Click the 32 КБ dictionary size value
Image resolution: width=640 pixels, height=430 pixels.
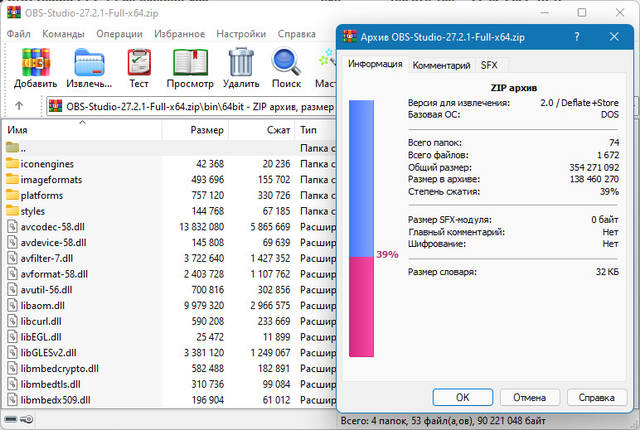[x=607, y=272]
